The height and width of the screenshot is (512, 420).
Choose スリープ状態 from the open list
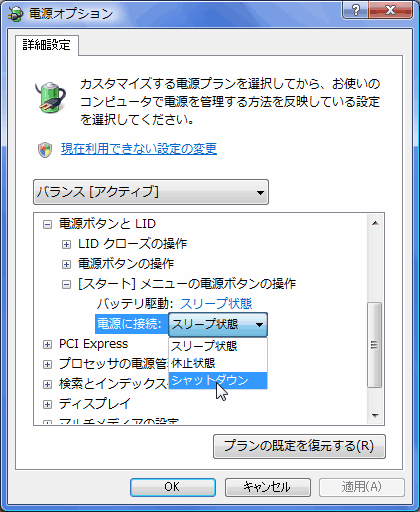point(218,346)
